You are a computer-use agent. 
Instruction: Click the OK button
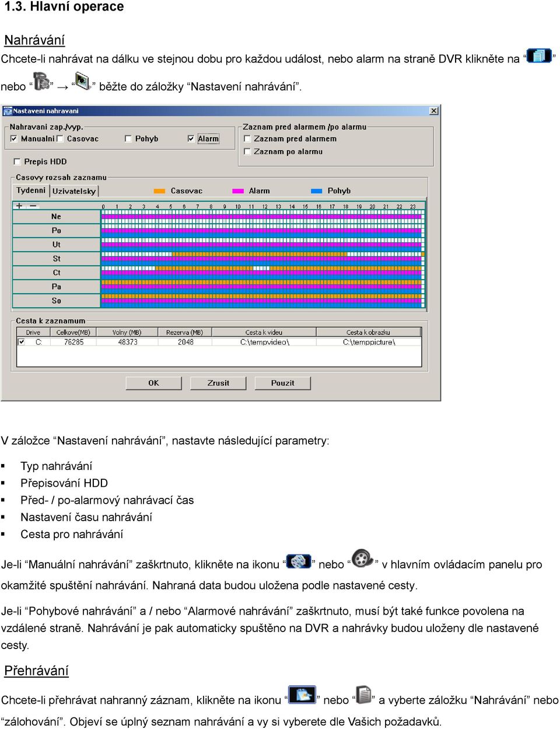point(153,383)
